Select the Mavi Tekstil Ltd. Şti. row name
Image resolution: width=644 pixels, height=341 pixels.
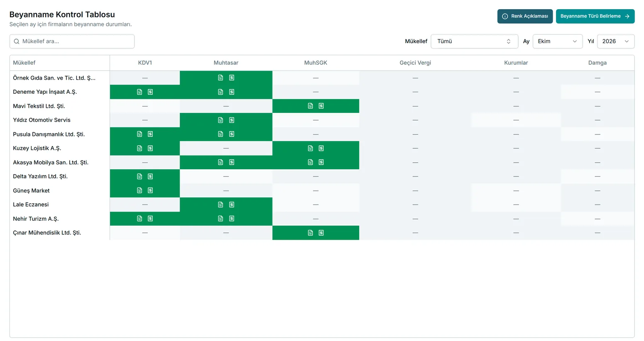[39, 106]
